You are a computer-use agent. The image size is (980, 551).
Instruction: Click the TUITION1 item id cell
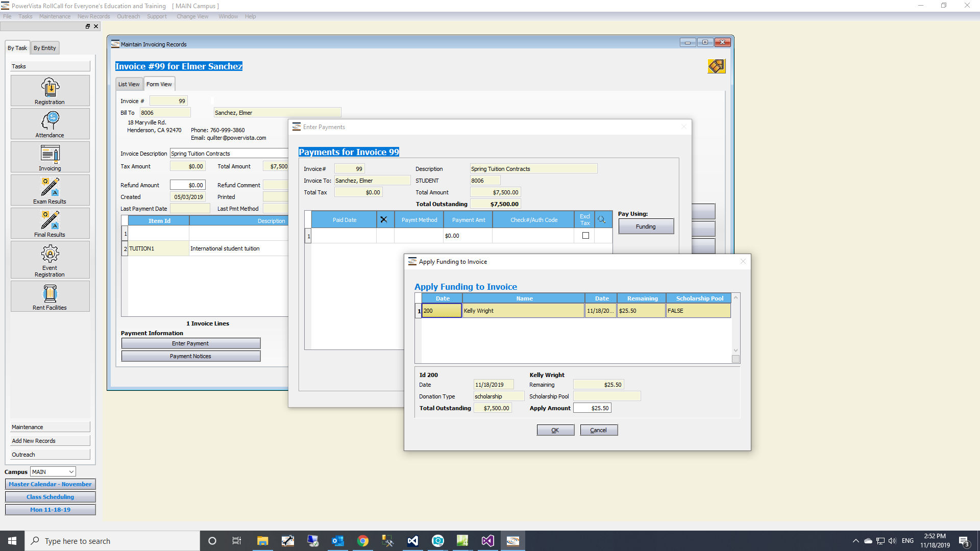pos(158,248)
